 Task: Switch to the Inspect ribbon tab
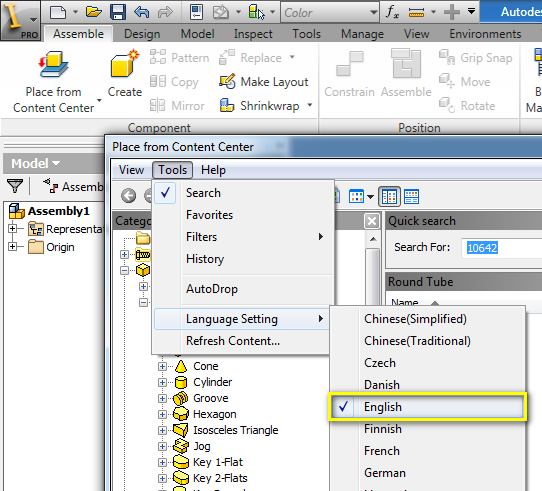pyautogui.click(x=253, y=34)
